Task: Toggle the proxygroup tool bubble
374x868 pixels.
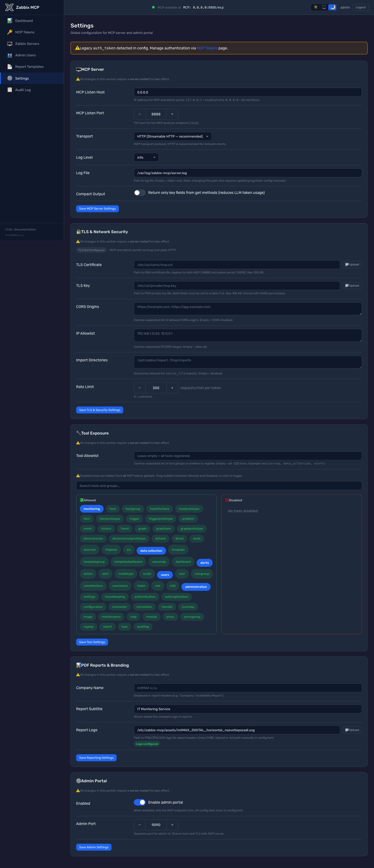Action: 192,617
